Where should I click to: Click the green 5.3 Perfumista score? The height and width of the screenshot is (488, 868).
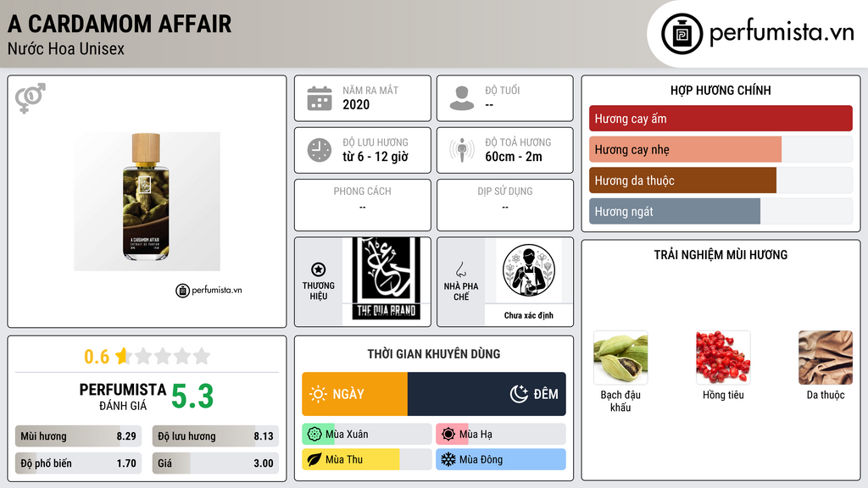point(192,396)
